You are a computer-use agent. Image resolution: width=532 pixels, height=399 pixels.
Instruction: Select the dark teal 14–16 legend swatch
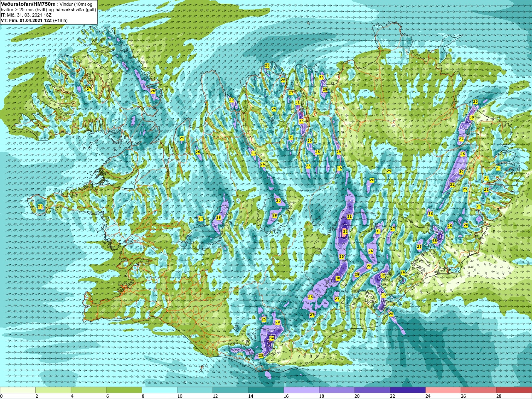[x=266, y=390]
